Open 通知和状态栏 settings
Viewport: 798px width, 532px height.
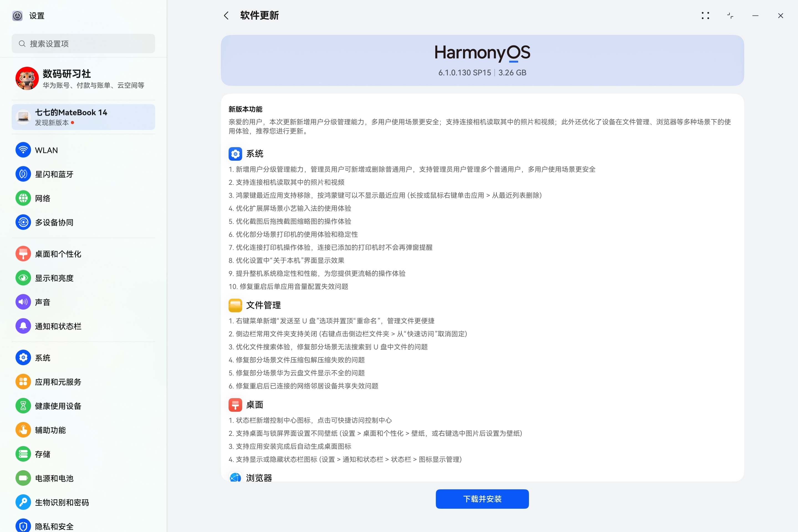83,326
